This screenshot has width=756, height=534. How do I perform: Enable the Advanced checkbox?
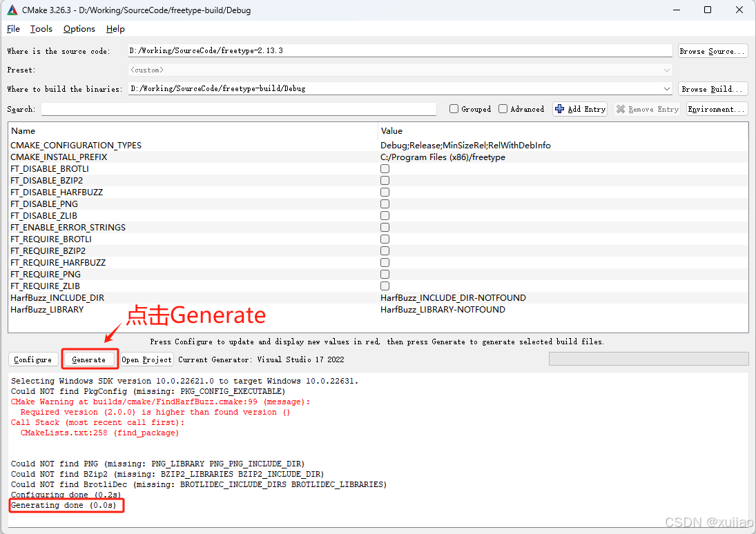pos(503,108)
